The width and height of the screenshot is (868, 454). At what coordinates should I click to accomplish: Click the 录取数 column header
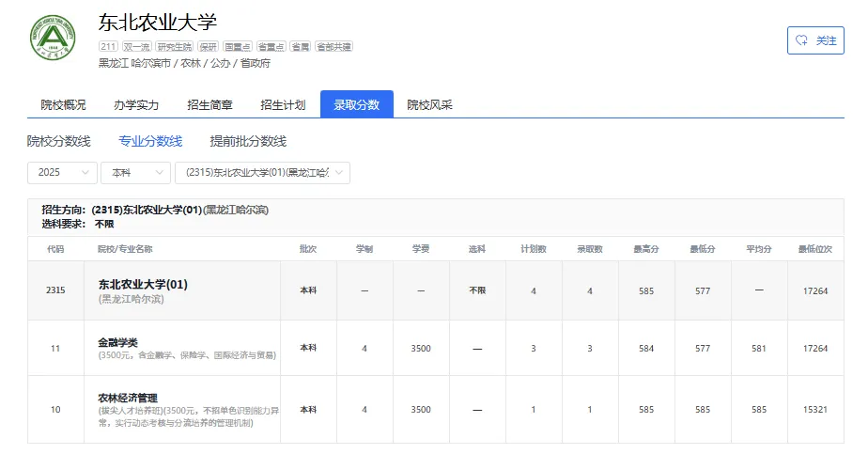(x=590, y=249)
